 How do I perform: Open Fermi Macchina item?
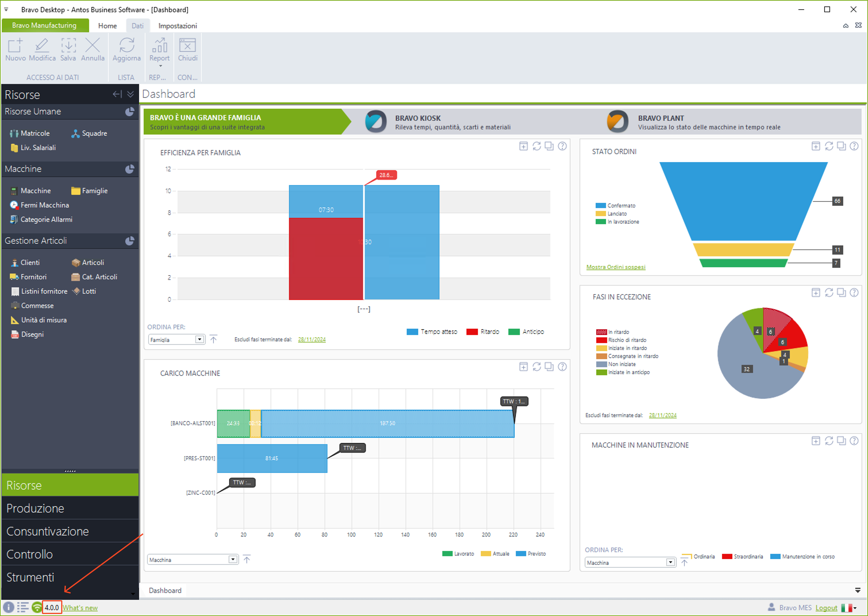[39, 205]
